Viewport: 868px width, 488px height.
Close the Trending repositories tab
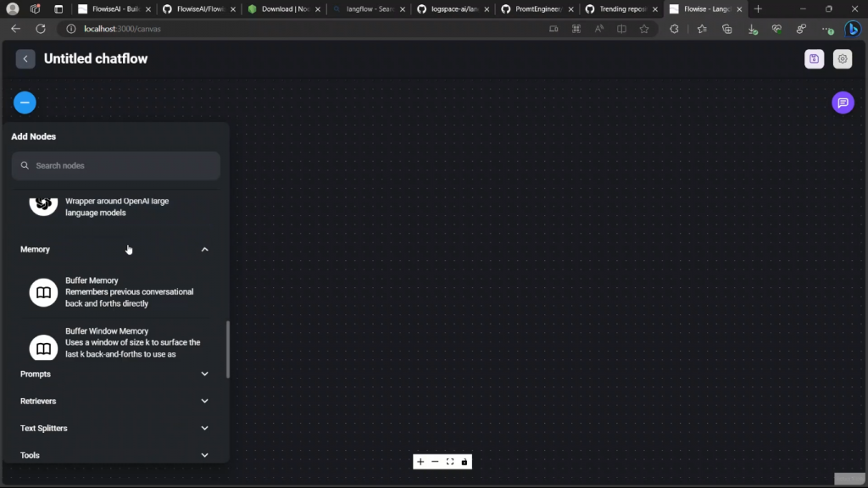click(655, 8)
